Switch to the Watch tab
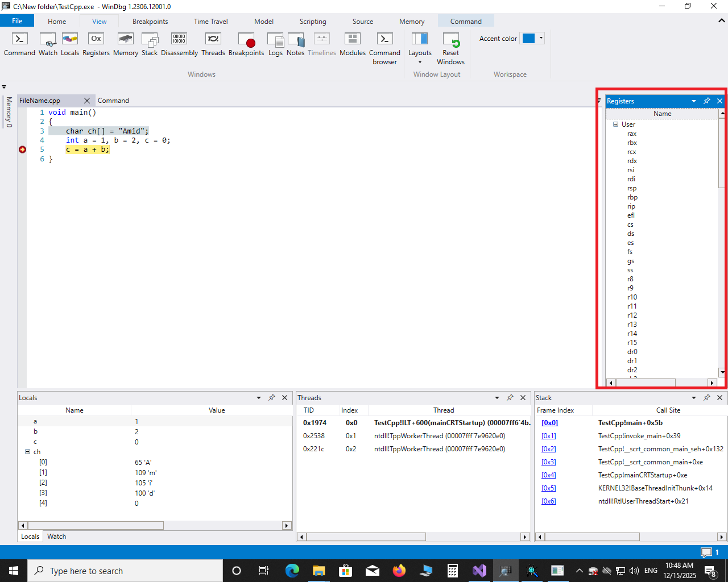This screenshot has width=728, height=582. [x=56, y=537]
